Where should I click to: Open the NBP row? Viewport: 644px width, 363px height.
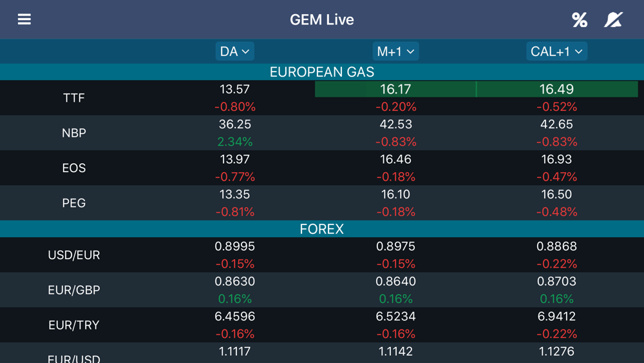(x=322, y=133)
